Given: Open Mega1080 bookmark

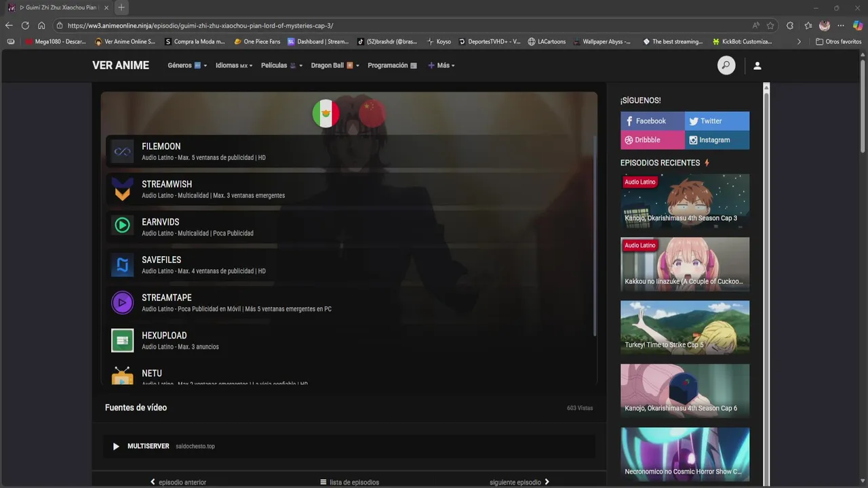Looking at the screenshot, I should tap(56, 41).
